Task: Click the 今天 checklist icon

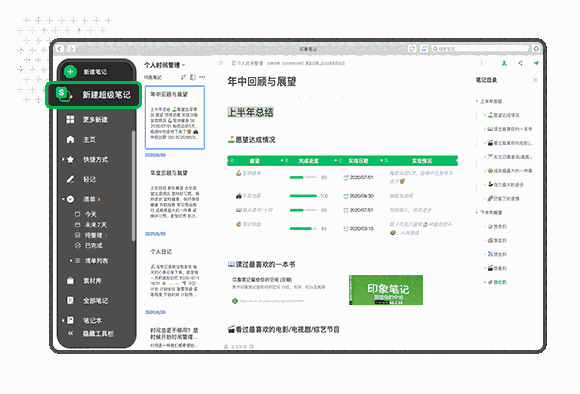Action: coord(77,214)
